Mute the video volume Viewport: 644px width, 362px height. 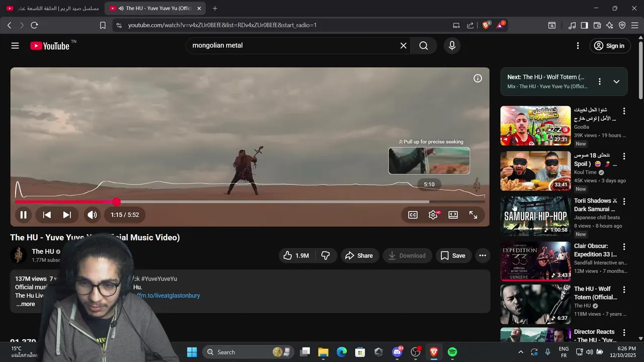coord(92,215)
